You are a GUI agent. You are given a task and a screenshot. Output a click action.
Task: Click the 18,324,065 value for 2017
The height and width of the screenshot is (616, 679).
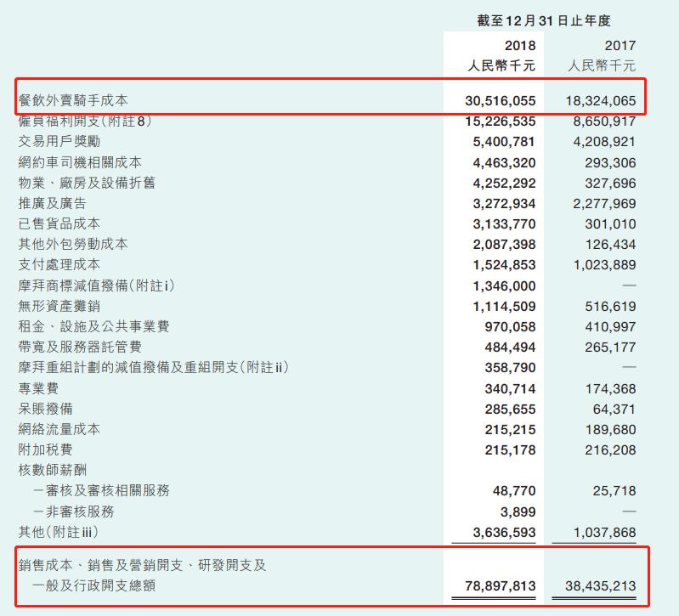coord(601,101)
